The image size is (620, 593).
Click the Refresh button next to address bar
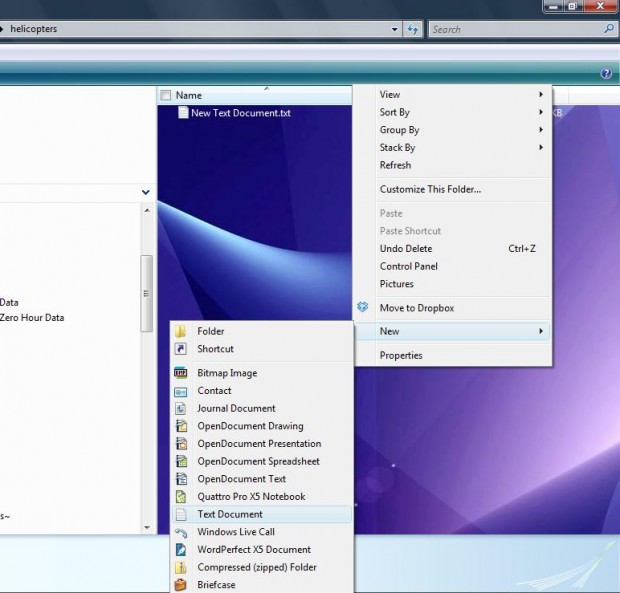[x=412, y=29]
